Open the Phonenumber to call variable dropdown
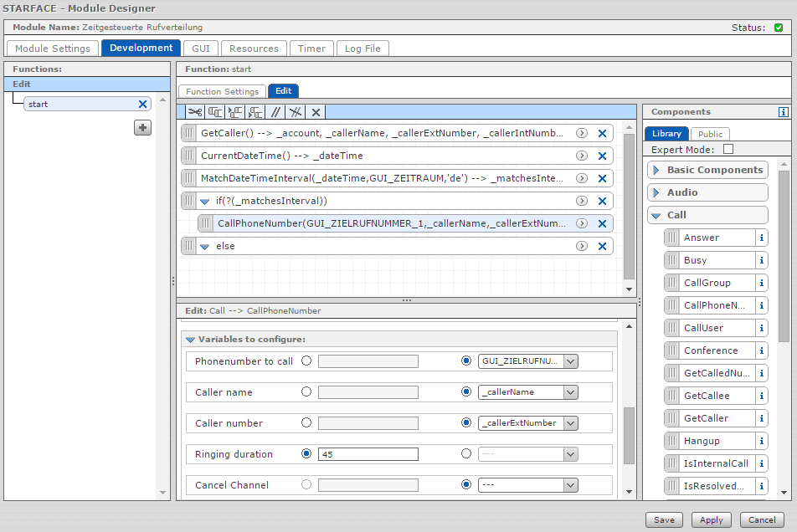Screen dimensions: 797x532 [x=570, y=361]
